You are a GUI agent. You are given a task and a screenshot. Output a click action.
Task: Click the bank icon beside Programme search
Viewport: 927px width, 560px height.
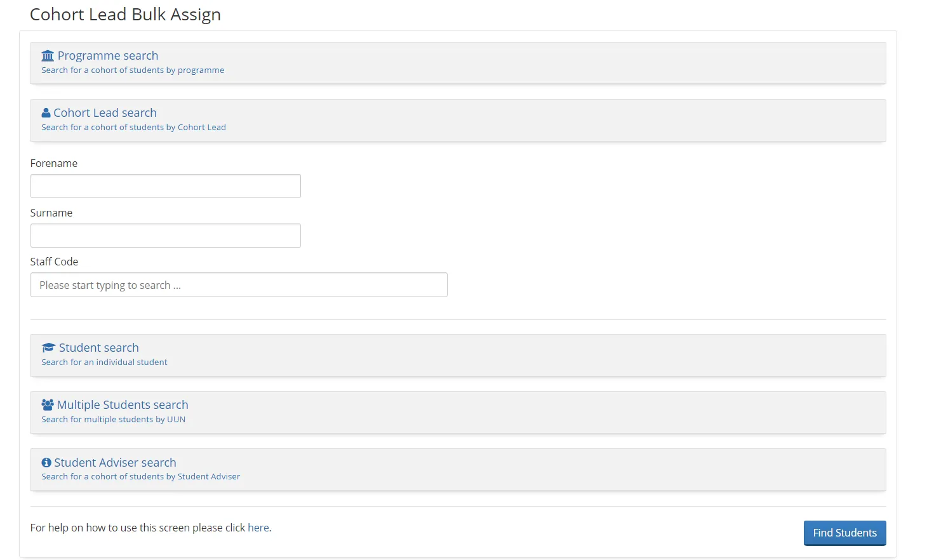[46, 55]
